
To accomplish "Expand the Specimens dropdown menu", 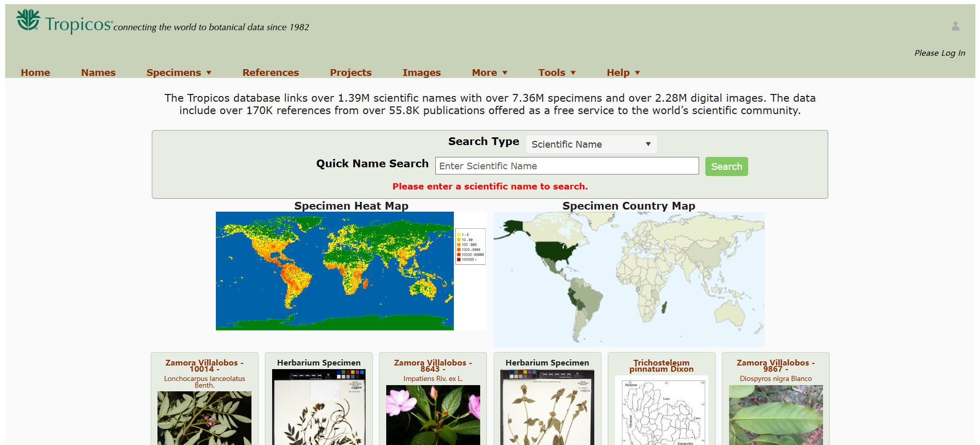I will point(179,73).
